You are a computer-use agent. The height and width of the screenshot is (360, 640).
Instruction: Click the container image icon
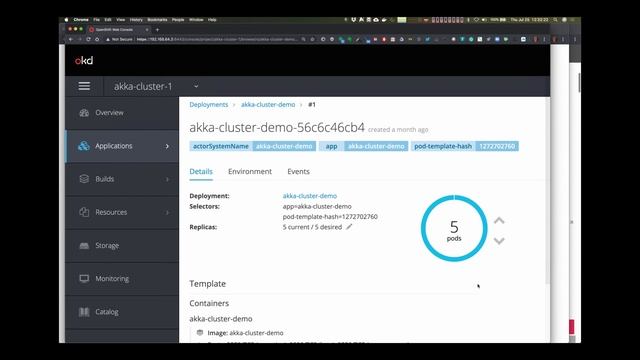[x=200, y=333]
